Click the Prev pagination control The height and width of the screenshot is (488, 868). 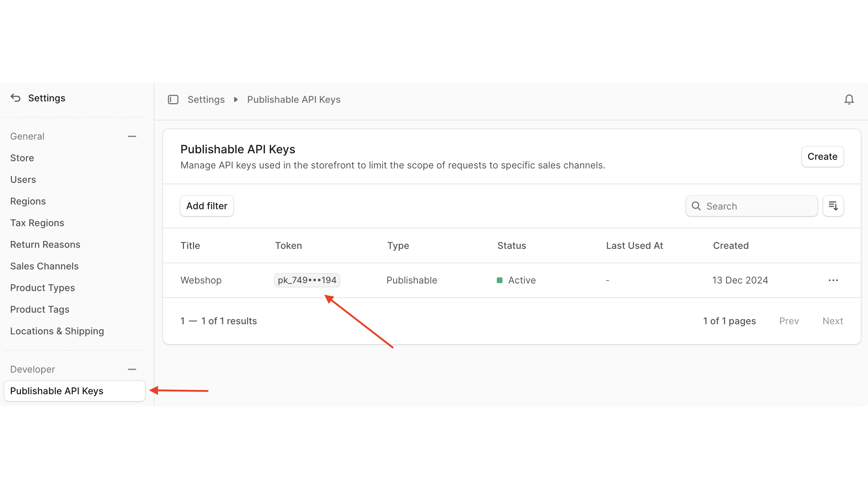pos(789,321)
